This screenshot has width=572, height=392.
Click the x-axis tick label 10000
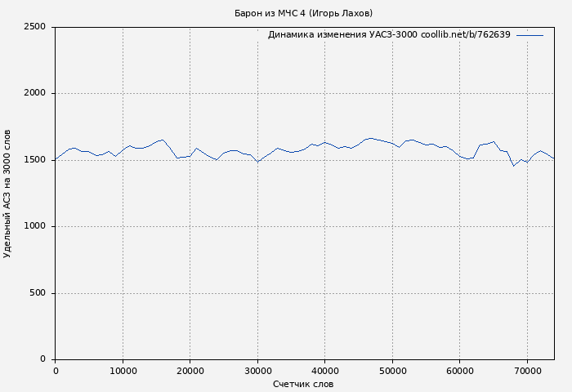tap(123, 372)
